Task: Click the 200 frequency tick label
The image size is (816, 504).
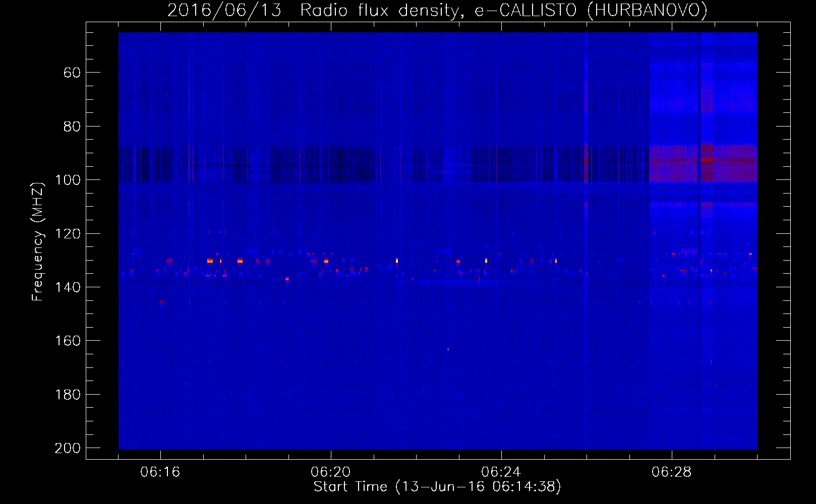Action: tap(68, 448)
